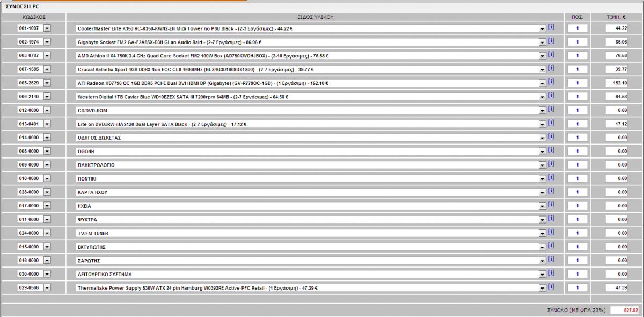644x317 pixels.
Task: Click info icon next to ΠΛΗΚΤΡΟΛΟΓΙΟ
Action: pyautogui.click(x=551, y=163)
